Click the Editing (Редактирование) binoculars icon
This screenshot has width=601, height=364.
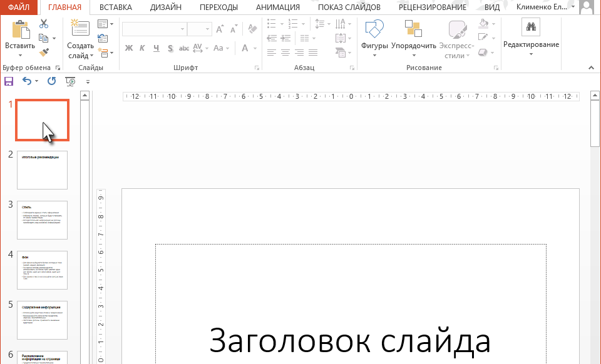(531, 27)
